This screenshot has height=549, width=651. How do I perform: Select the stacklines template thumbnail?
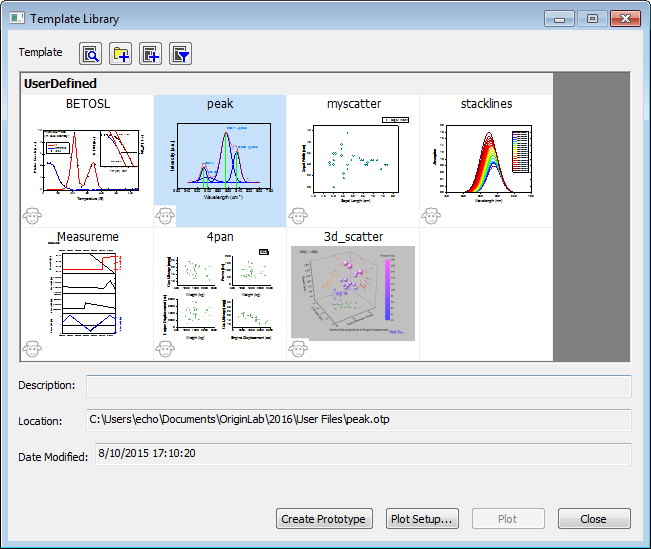[486, 163]
